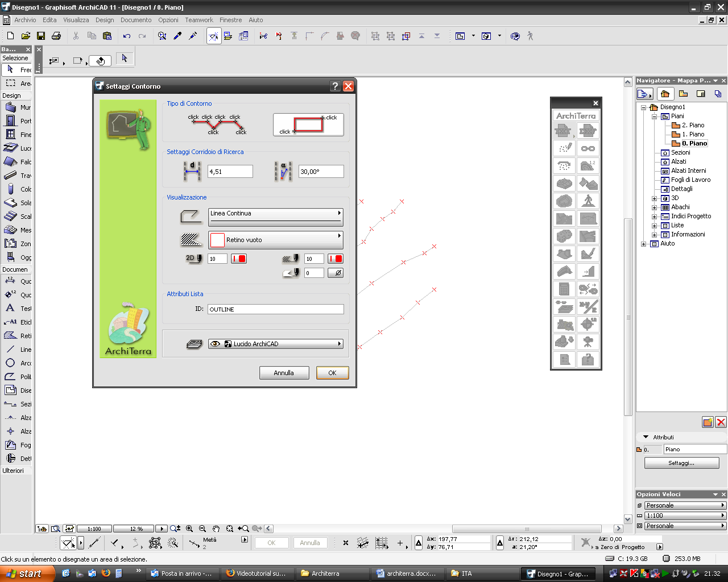This screenshot has height=582, width=728.
Task: Expand the 3D node in Navigator
Action: point(654,198)
